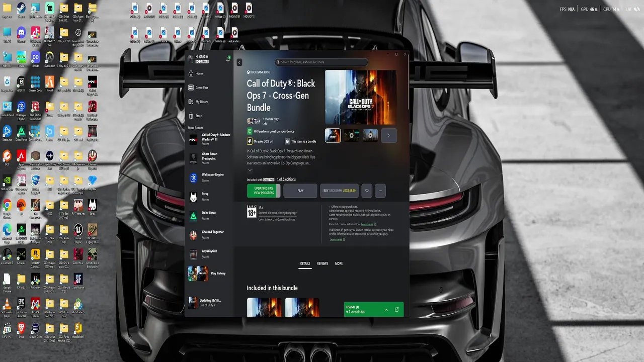Open the more options ellipsis button
The width and height of the screenshot is (644, 362).
coord(380,191)
